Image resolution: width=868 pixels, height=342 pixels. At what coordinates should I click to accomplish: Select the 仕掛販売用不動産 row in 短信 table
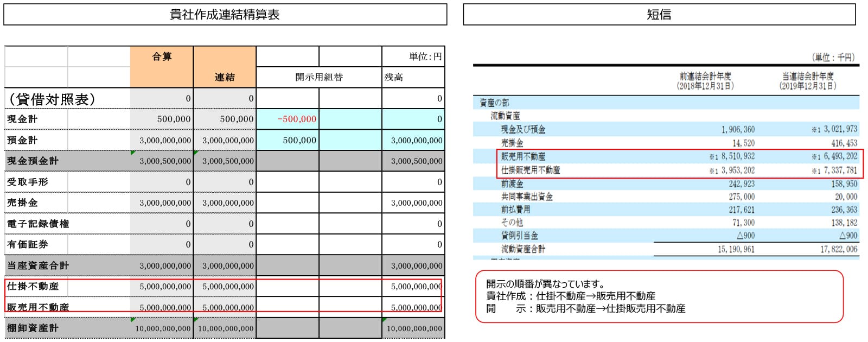coord(531,170)
